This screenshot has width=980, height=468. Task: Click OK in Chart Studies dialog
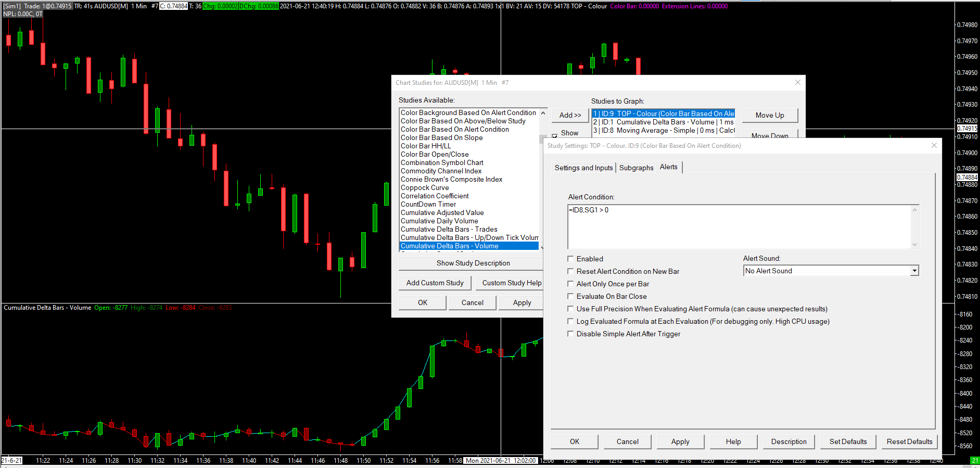point(423,302)
